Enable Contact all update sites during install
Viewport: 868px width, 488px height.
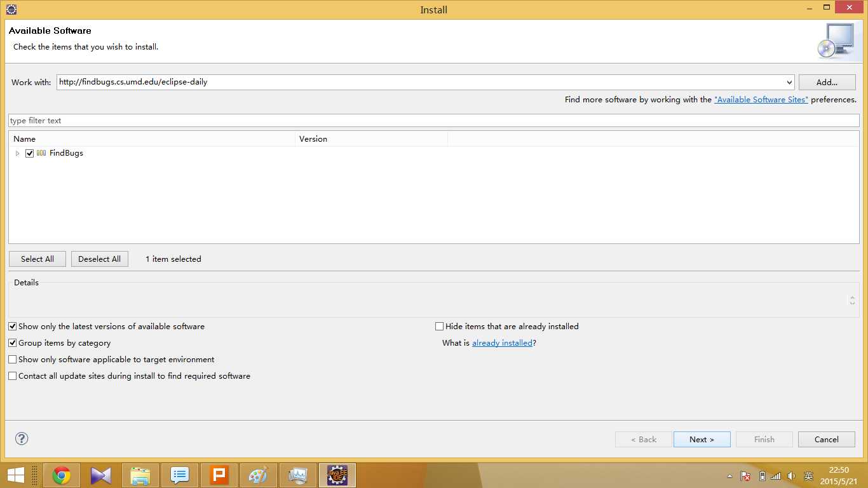12,376
